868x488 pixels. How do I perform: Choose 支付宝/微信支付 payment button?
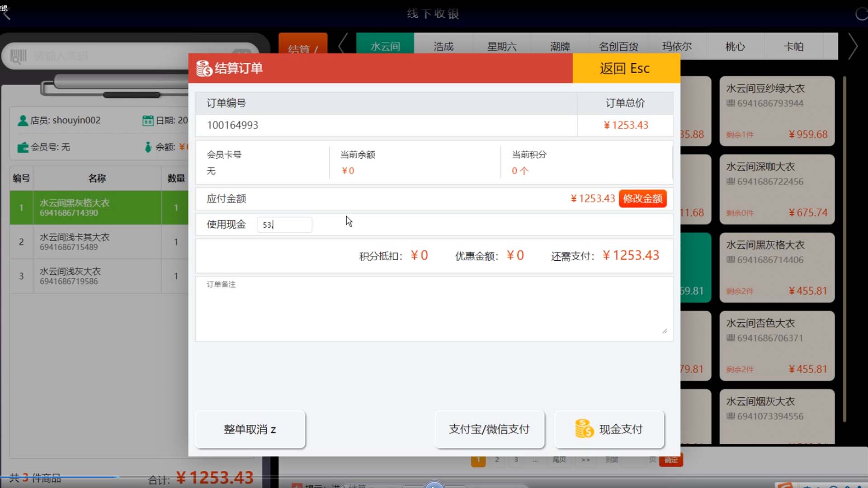pos(489,429)
